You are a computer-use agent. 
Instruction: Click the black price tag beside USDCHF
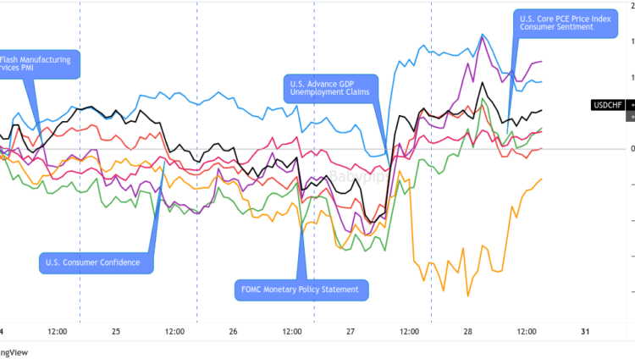click(631, 105)
